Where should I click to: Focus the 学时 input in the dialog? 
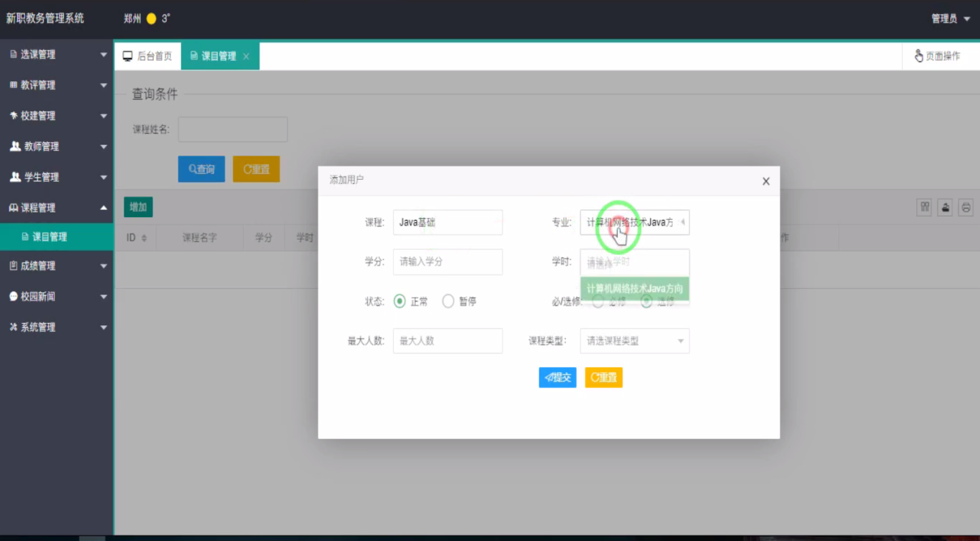point(635,262)
